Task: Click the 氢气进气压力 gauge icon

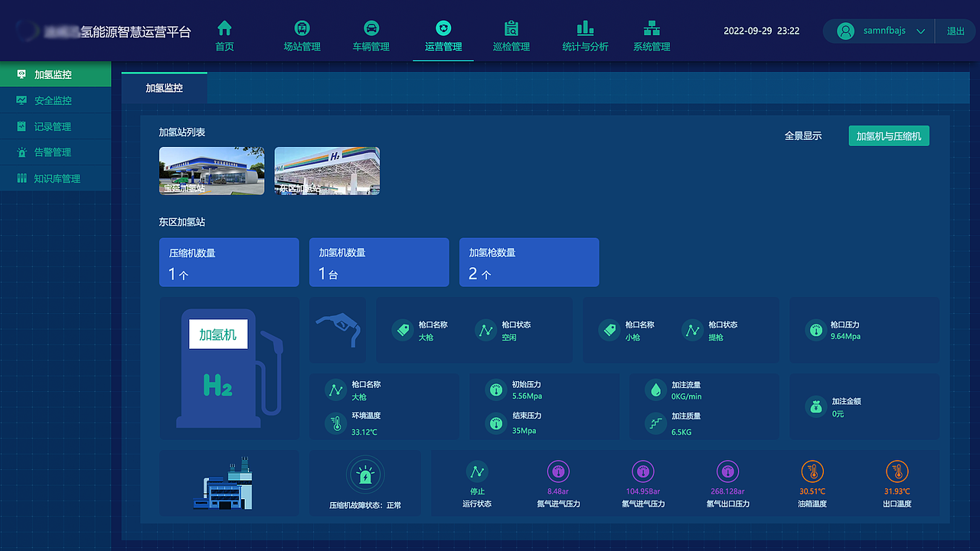Action: (x=643, y=471)
